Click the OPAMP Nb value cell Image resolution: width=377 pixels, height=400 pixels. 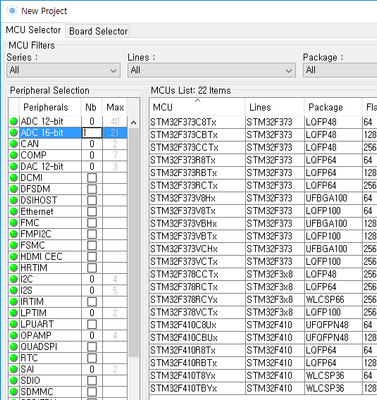click(92, 336)
